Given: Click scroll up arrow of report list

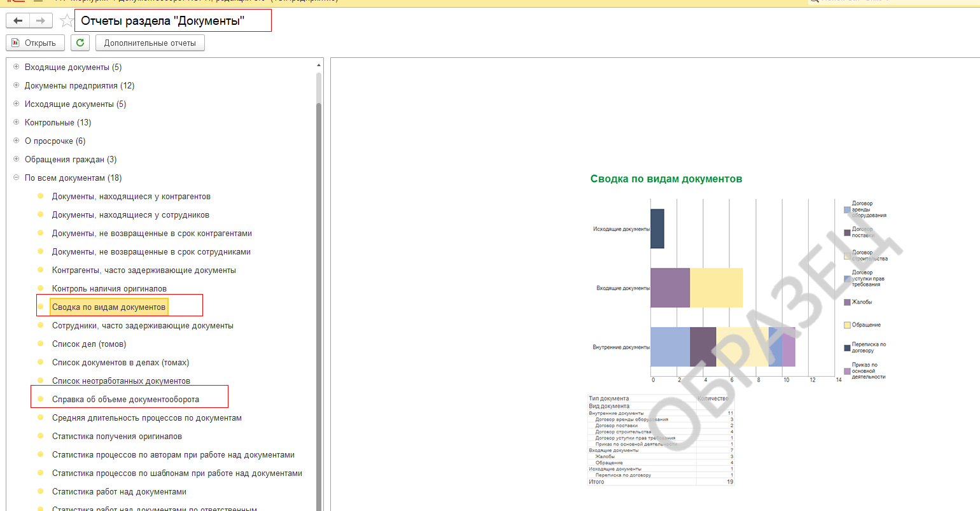Looking at the screenshot, I should (x=319, y=66).
